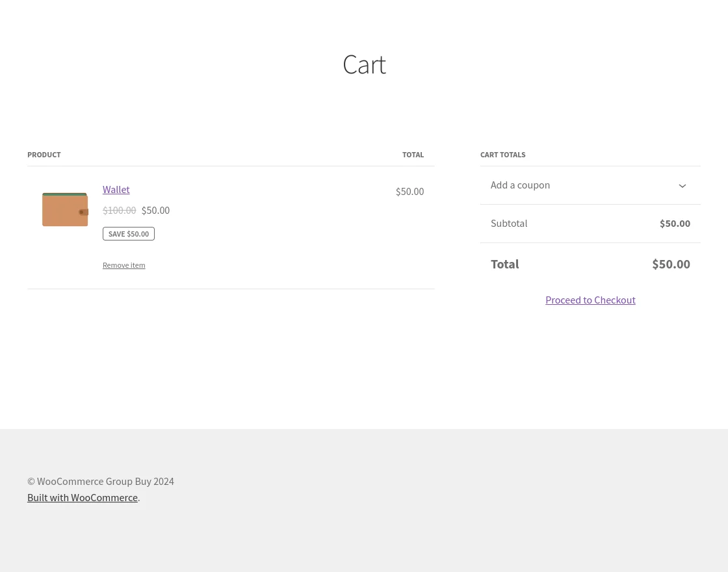This screenshot has height=572, width=728.
Task: Click the coupon disclosure chevron icon
Action: pyautogui.click(x=682, y=186)
